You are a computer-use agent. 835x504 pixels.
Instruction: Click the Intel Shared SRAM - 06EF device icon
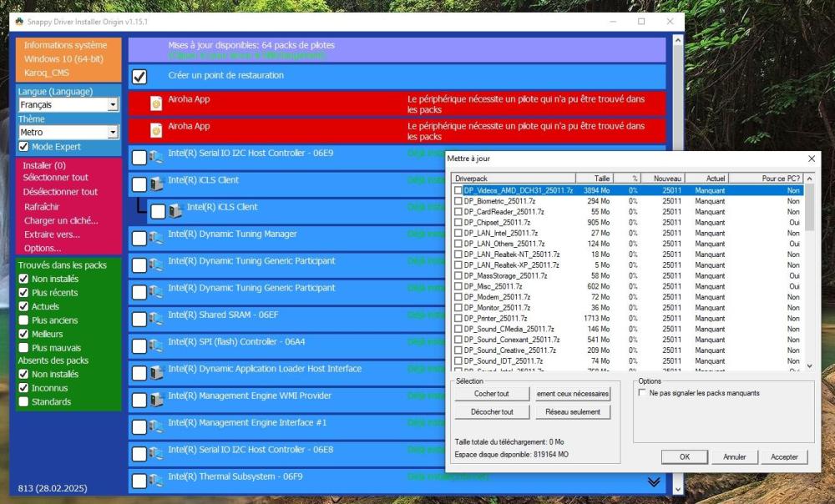pyautogui.click(x=155, y=320)
